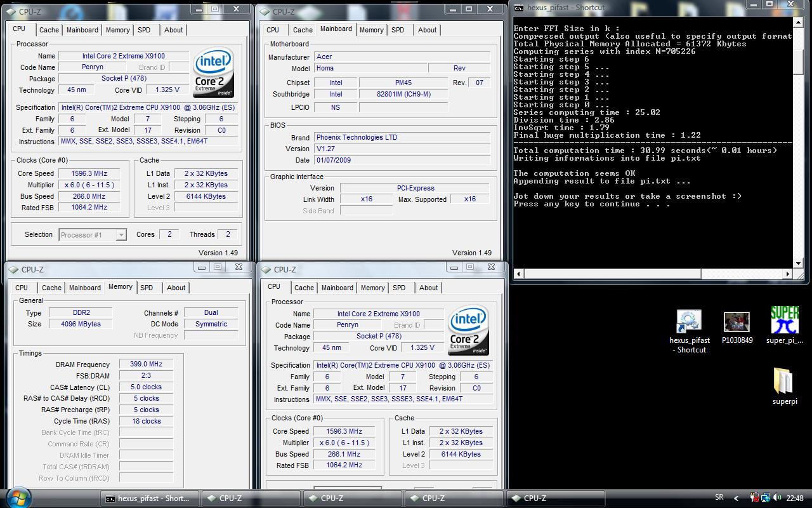Select the P1030849 image on desktop
The image size is (812, 508).
click(x=737, y=326)
